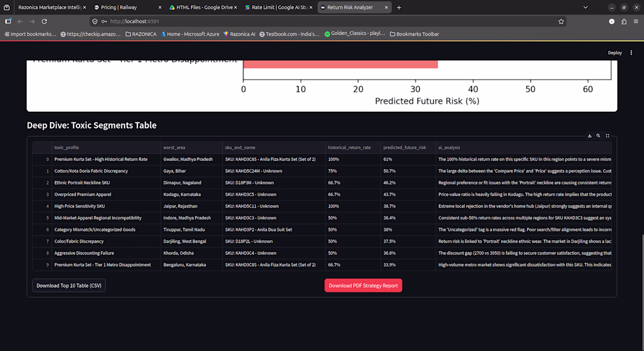
Task: Select cell 'SKU: D18P2L - Unknown'
Action: (274, 242)
